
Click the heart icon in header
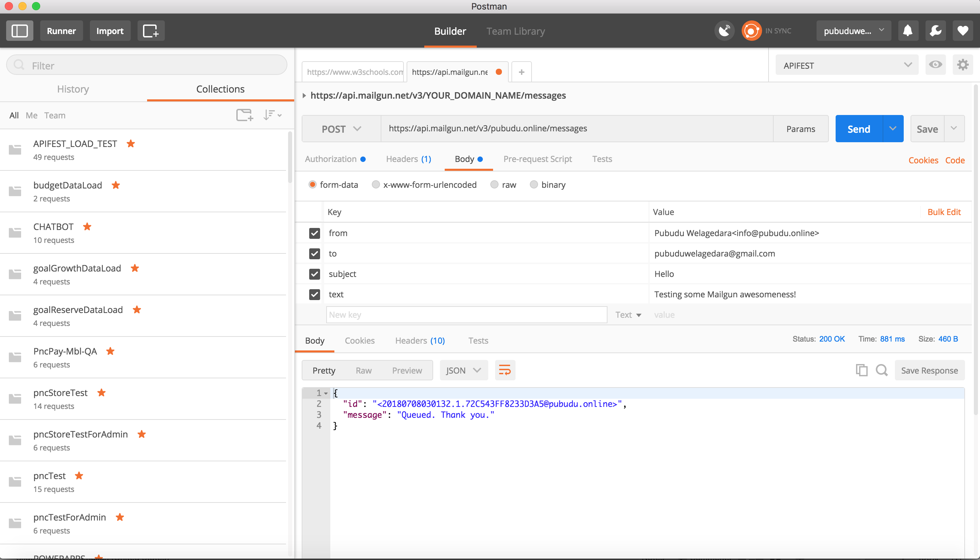[963, 31]
